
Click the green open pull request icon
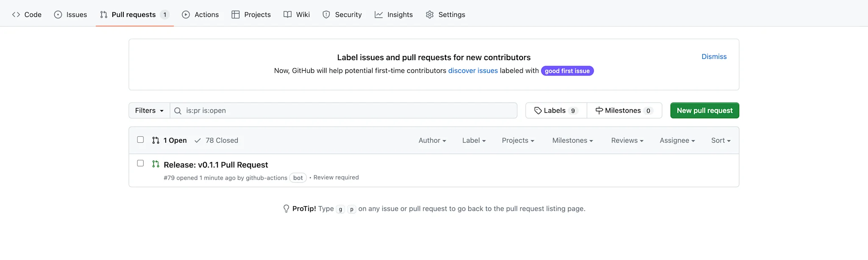pos(156,164)
